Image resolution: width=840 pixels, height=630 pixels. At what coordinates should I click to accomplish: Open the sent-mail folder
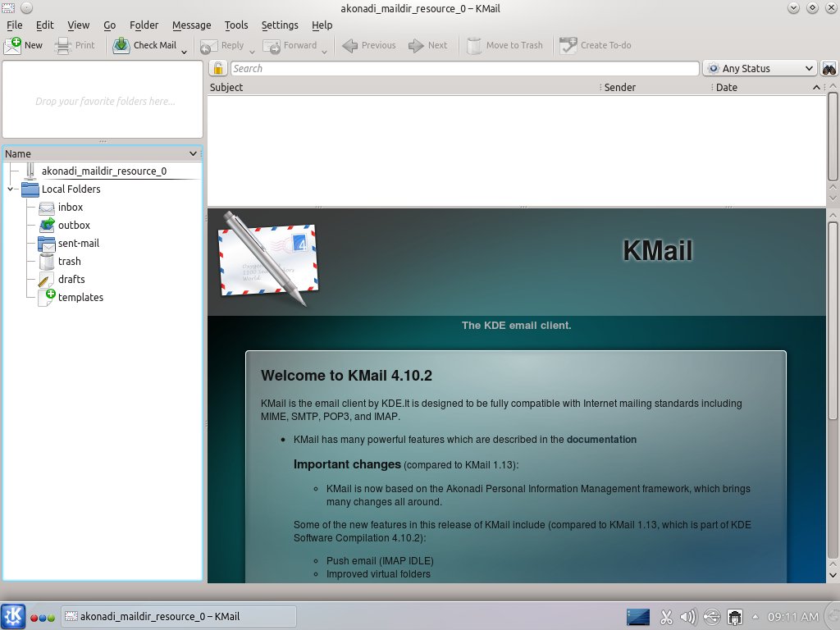click(x=78, y=244)
